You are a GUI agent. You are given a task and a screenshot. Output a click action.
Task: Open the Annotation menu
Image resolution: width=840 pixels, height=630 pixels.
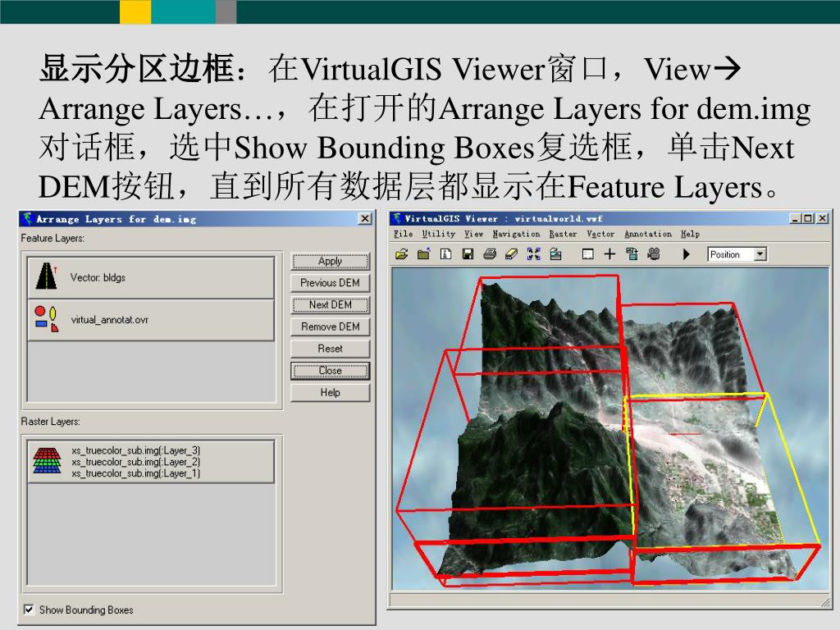tap(648, 234)
